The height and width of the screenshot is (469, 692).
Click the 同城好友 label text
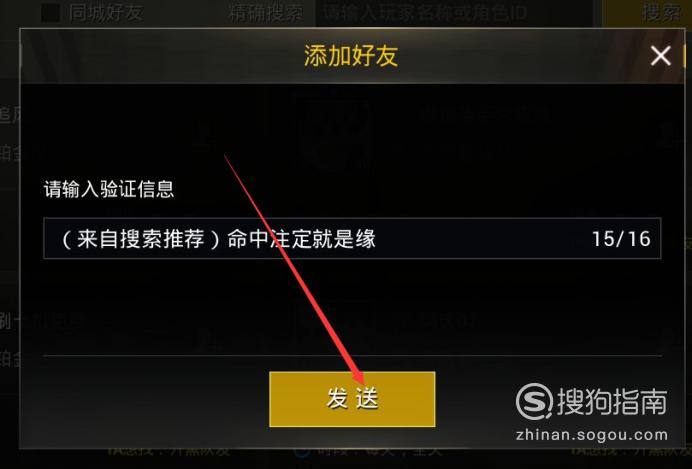(106, 13)
